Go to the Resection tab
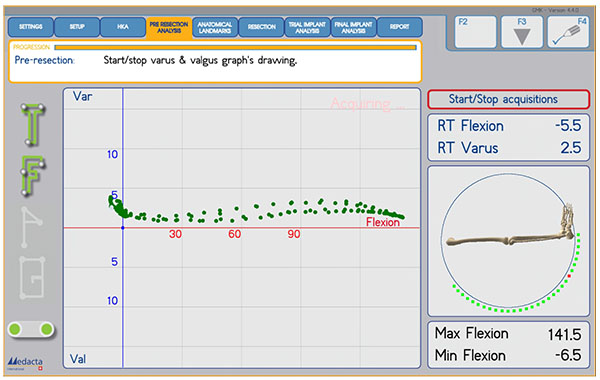 (261, 27)
